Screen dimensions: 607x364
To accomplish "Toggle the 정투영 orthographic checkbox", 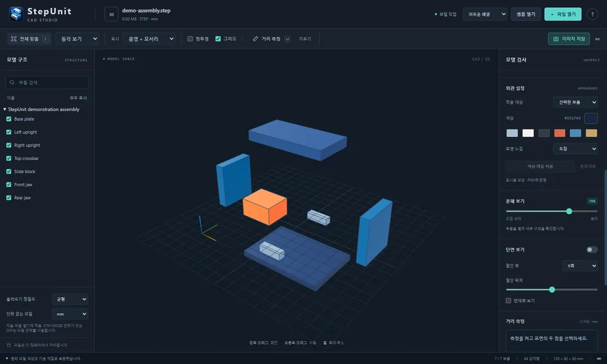I will pos(190,39).
